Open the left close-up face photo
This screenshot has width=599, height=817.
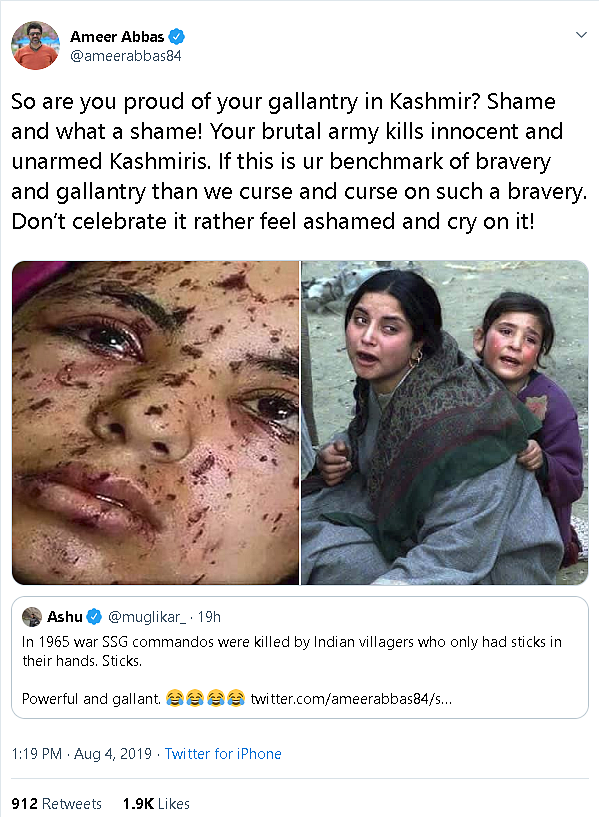pos(155,423)
